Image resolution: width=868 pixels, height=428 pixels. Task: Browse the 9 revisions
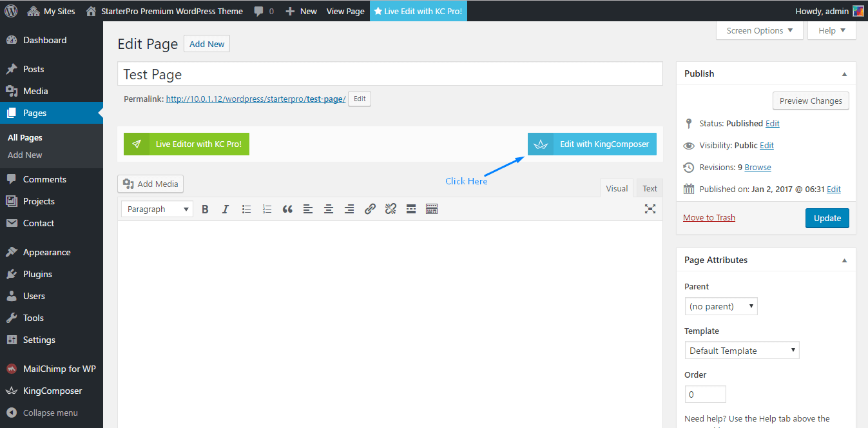click(x=758, y=168)
